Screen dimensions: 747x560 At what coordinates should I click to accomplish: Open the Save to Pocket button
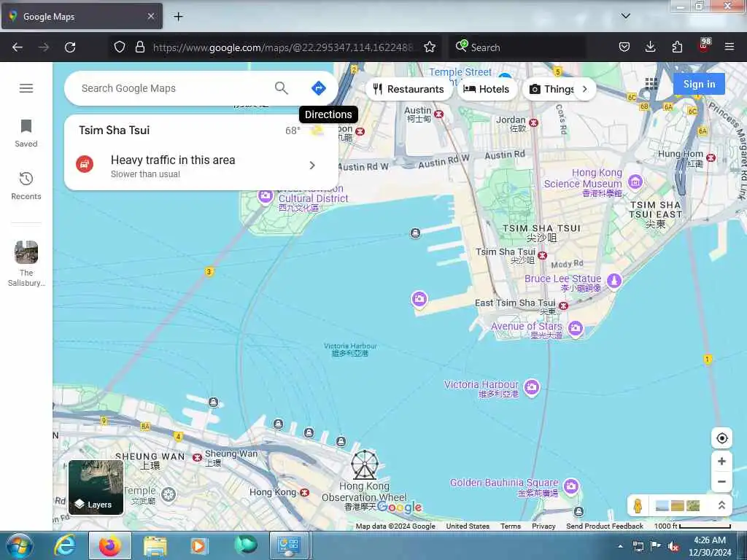(x=624, y=47)
